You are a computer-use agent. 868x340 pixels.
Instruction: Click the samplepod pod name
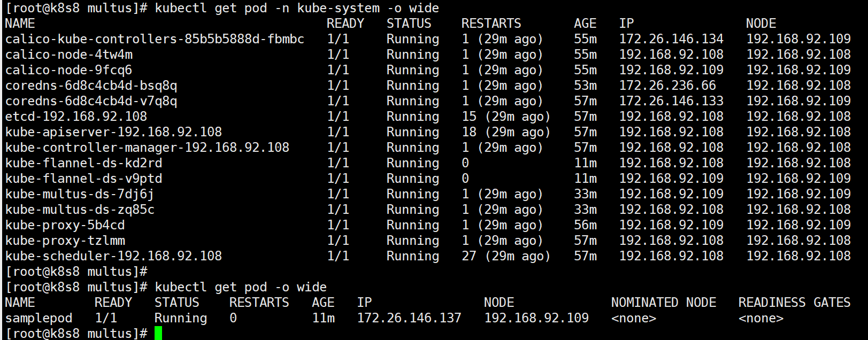(x=39, y=318)
